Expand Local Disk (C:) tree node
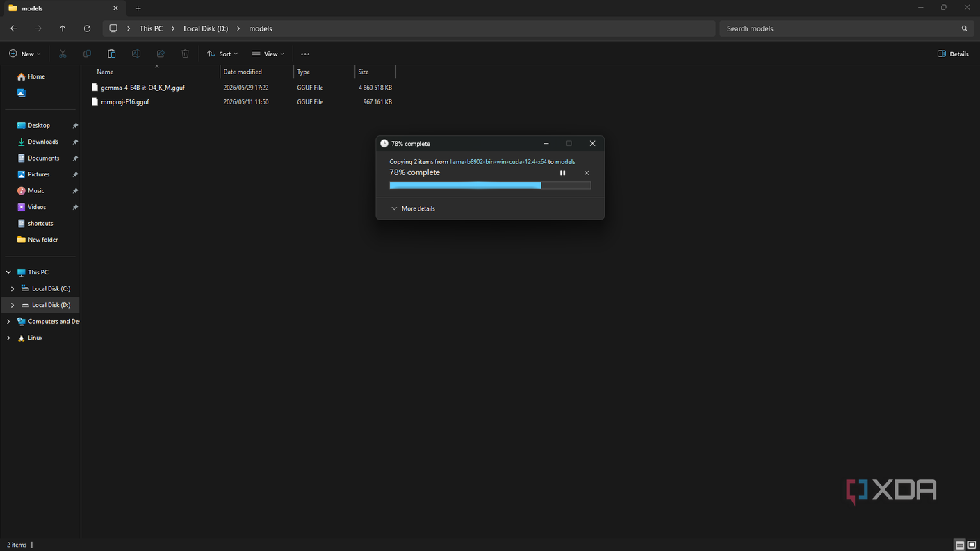 point(13,288)
